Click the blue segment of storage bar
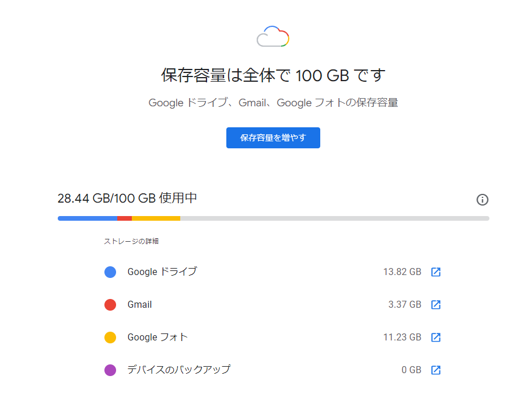This screenshot has height=400, width=532. 87,218
